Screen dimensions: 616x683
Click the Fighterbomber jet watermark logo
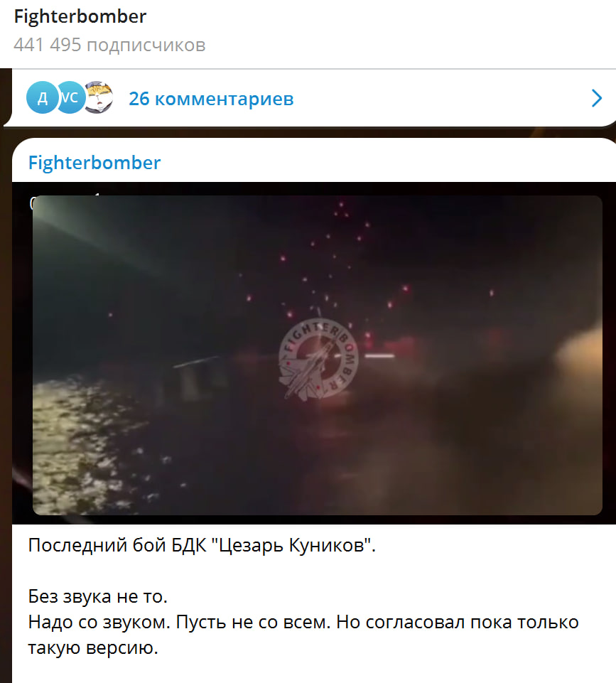point(318,359)
